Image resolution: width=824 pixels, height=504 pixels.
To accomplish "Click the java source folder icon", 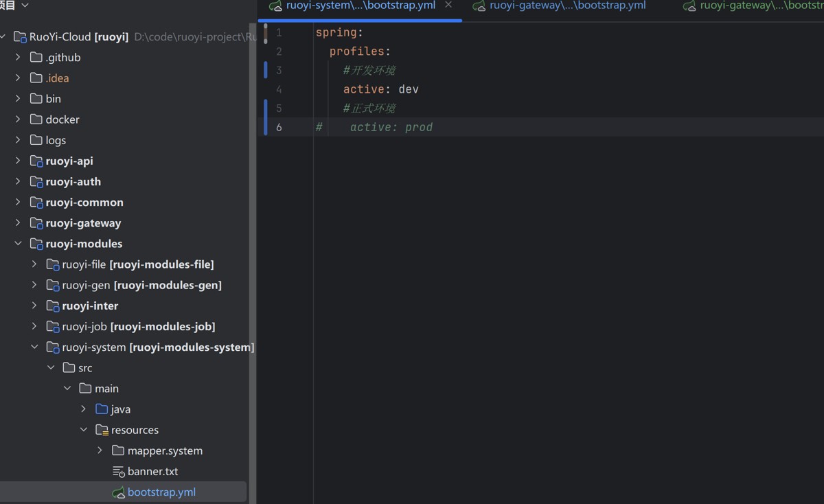I will (x=102, y=409).
